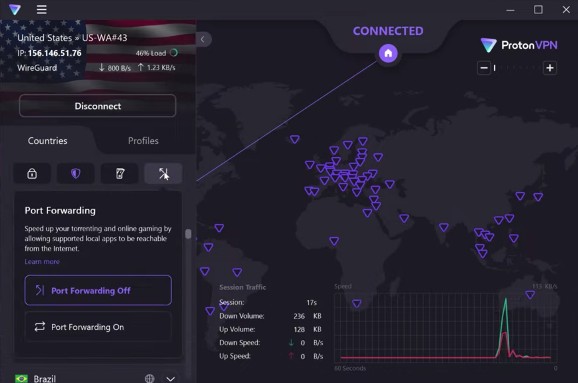The width and height of the screenshot is (578, 383).
Task: Click the Disconnect button
Action: [97, 106]
